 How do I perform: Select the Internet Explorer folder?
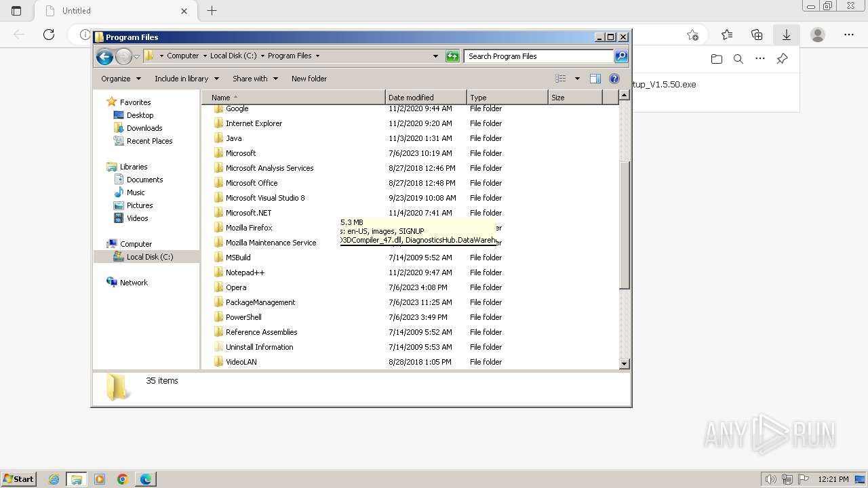pos(254,123)
